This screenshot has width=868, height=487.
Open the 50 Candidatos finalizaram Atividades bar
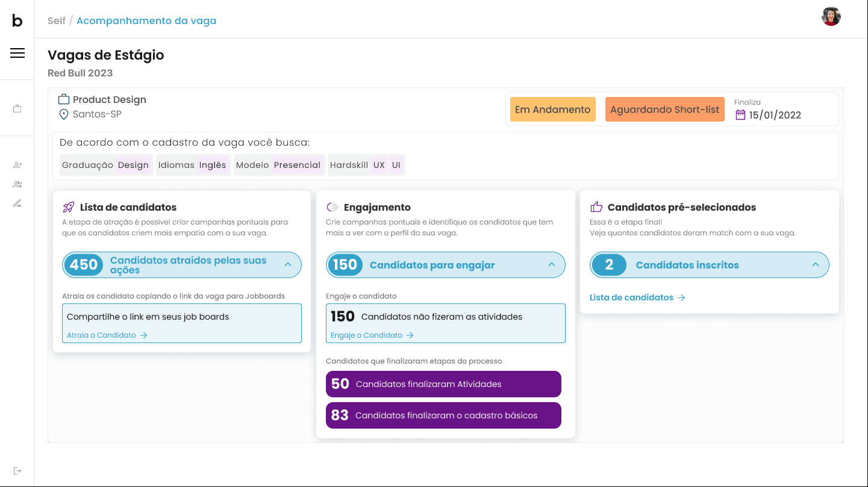443,384
